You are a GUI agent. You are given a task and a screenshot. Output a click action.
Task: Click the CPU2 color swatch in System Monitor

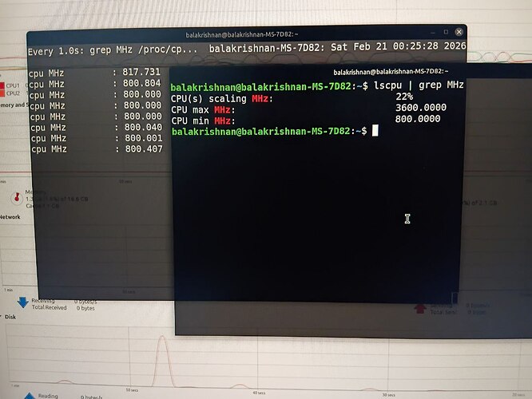tap(2, 93)
